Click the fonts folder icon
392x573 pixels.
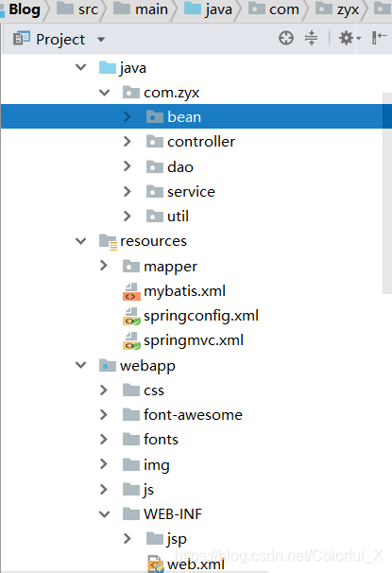[131, 440]
